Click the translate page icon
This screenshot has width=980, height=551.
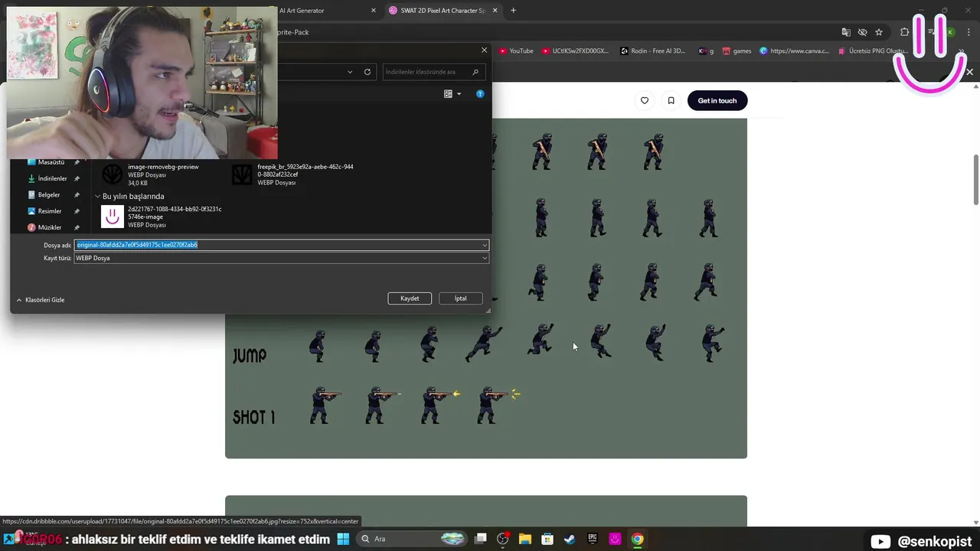(846, 32)
